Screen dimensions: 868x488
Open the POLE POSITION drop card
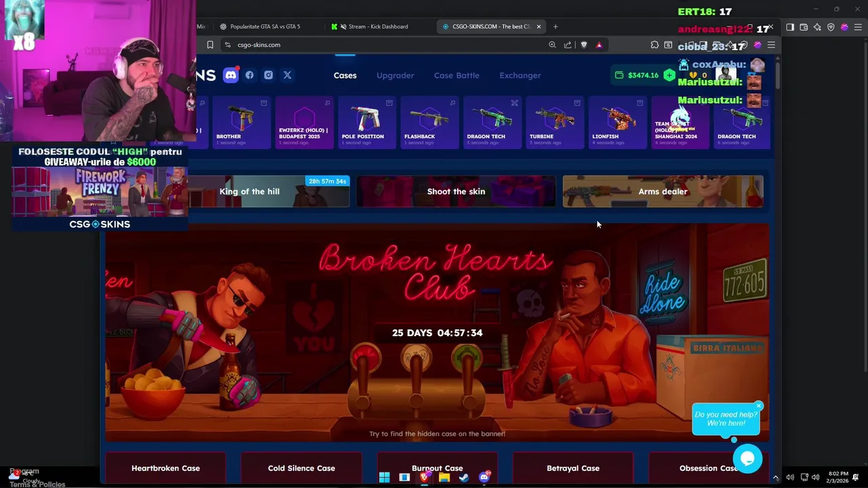367,123
